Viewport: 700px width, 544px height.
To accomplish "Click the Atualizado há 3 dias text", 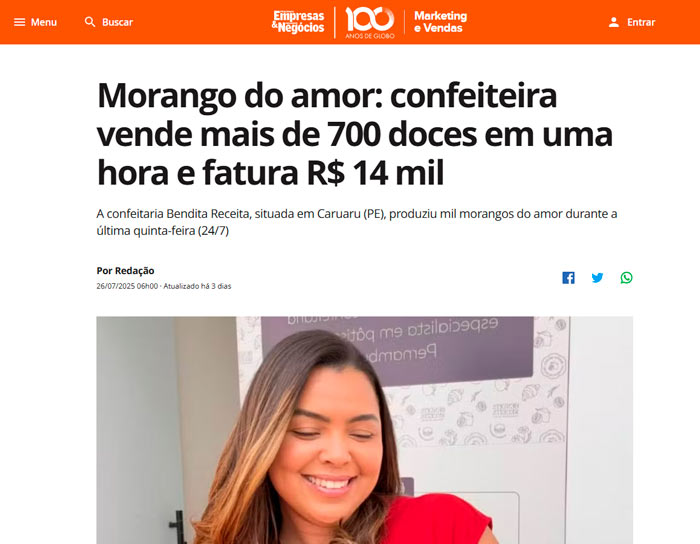I will click(x=197, y=286).
